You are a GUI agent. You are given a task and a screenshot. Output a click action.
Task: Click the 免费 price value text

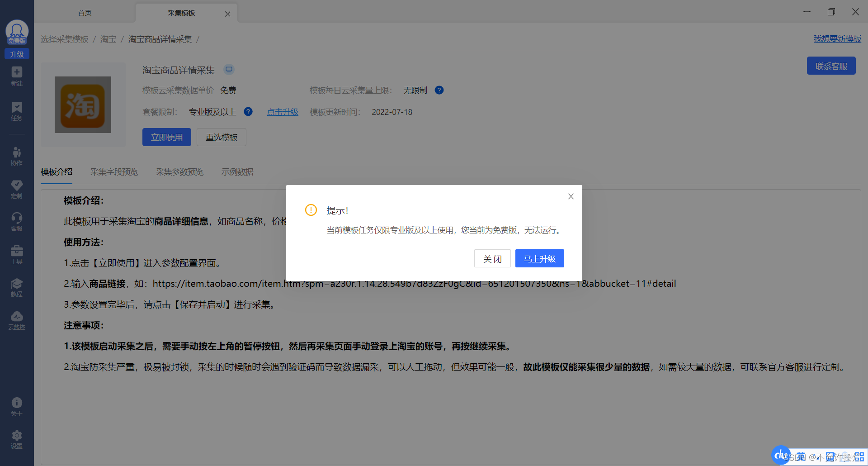tap(228, 90)
